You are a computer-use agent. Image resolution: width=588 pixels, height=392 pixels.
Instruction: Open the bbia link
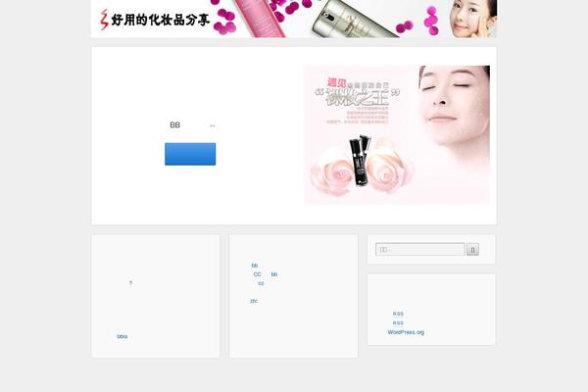[122, 336]
